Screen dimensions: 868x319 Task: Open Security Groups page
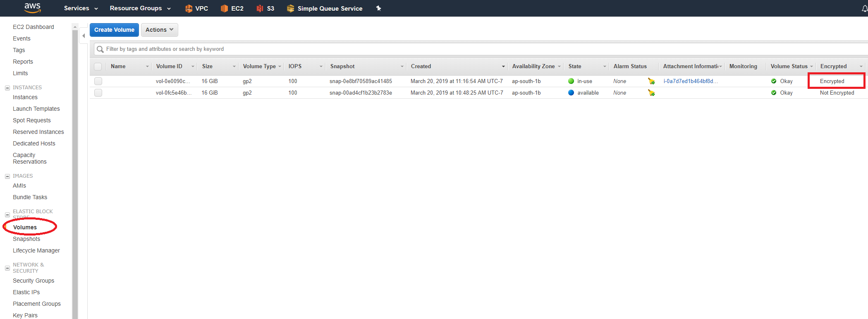(x=33, y=281)
